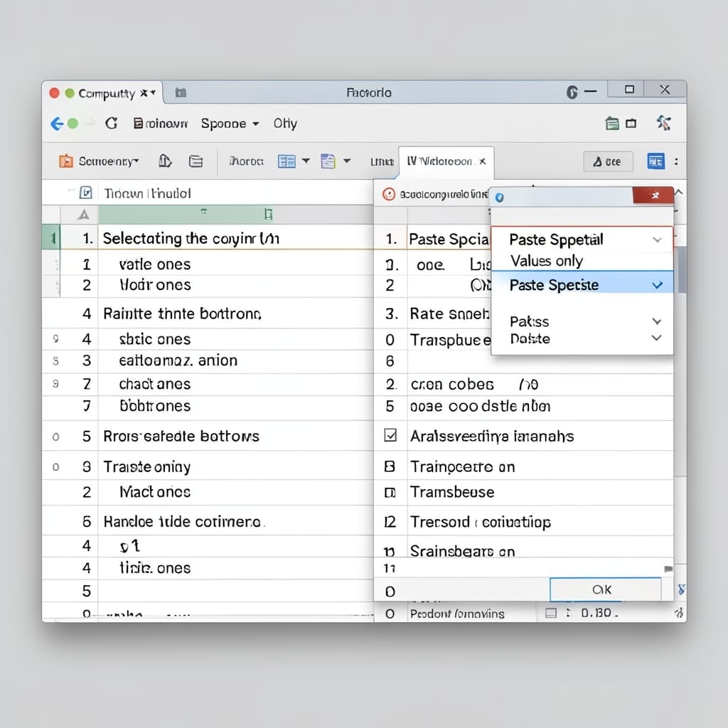Select the column A header triangle
This screenshot has height=728, width=728.
point(84,215)
